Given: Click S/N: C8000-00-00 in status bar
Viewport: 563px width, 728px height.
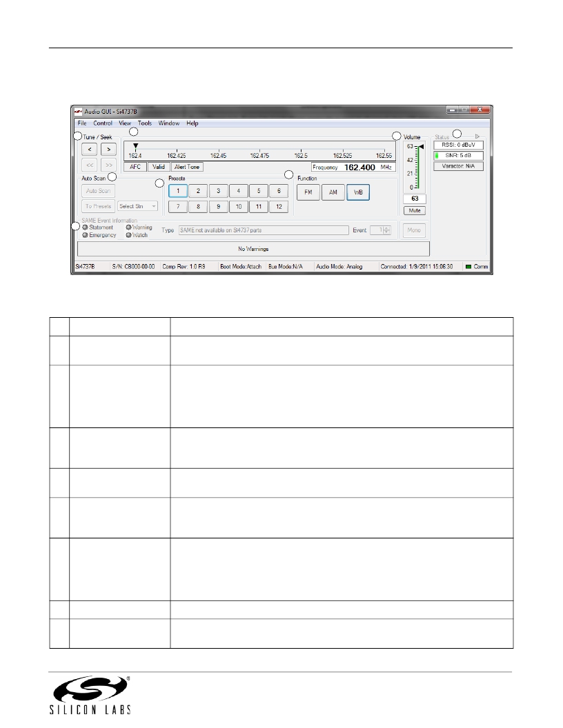Looking at the screenshot, I should tap(133, 267).
